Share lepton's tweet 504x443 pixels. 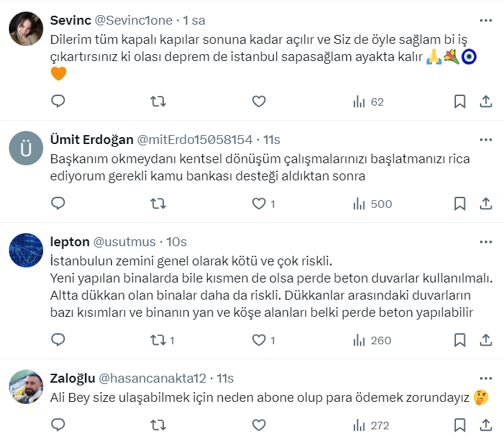pos(485,340)
